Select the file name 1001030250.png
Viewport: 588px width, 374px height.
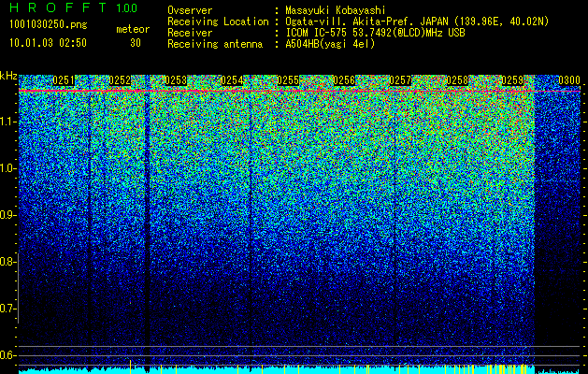(x=49, y=25)
